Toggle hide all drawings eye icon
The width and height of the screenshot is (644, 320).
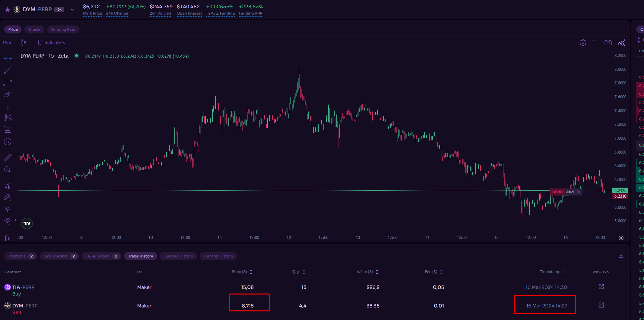click(7, 221)
